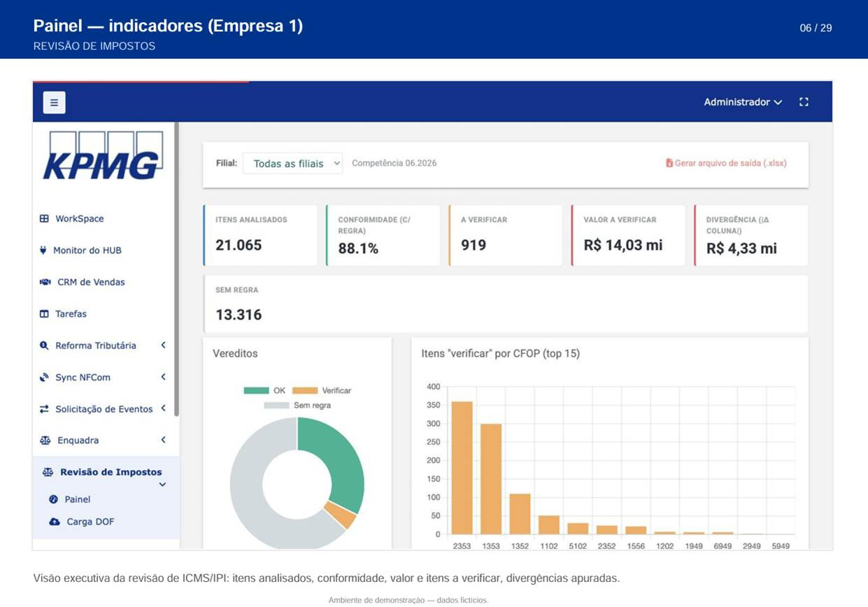Click the bar for CFOP 1353
The image size is (868, 607).
(491, 479)
